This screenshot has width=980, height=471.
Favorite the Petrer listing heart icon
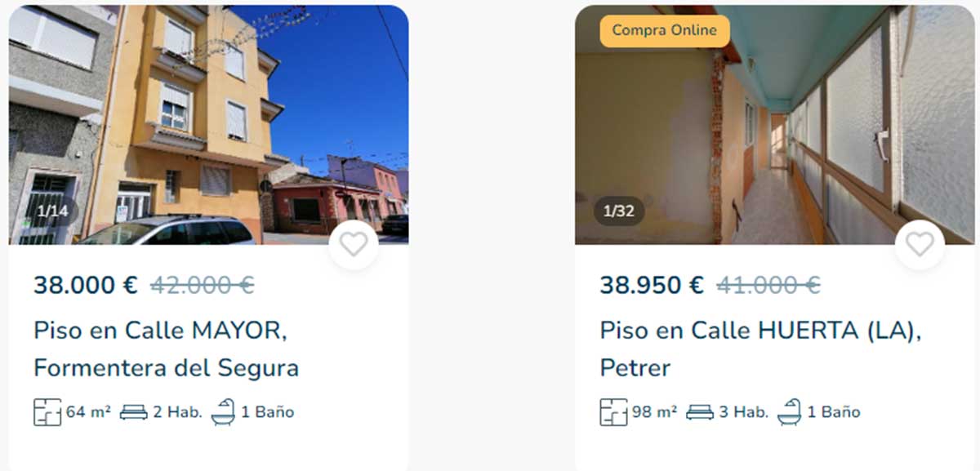tap(920, 244)
